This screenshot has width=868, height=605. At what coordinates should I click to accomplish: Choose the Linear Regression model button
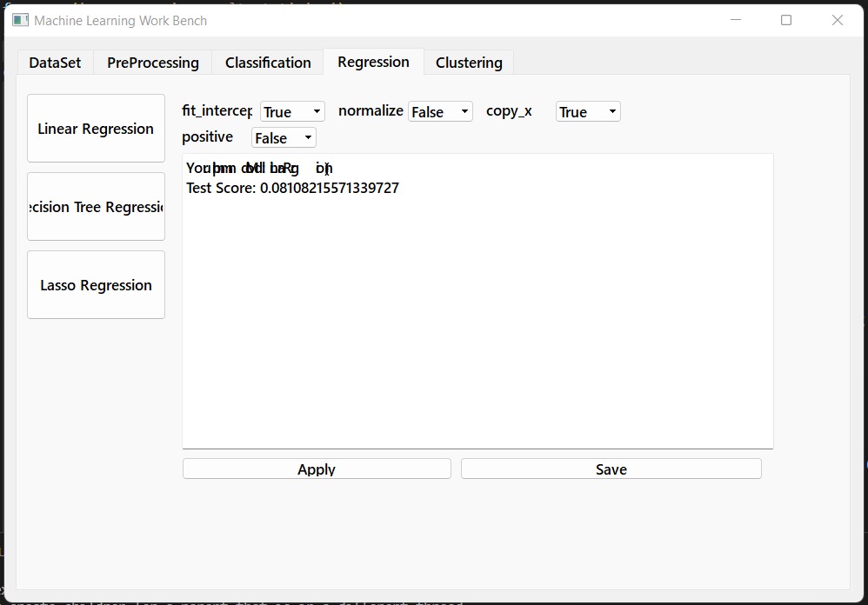click(96, 129)
